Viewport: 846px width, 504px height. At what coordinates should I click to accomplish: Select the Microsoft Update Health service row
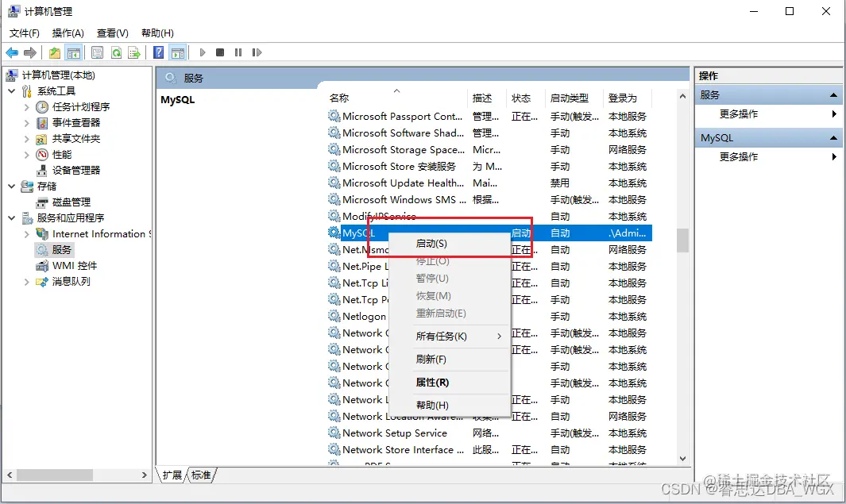tap(489, 183)
